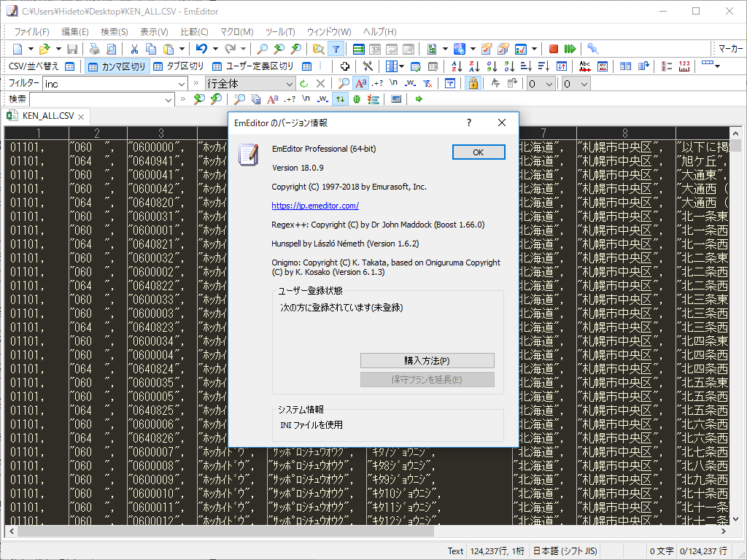Image resolution: width=747 pixels, height=560 pixels.
Task: Sort column ascending from the CSV toolbar
Action: 456,66
